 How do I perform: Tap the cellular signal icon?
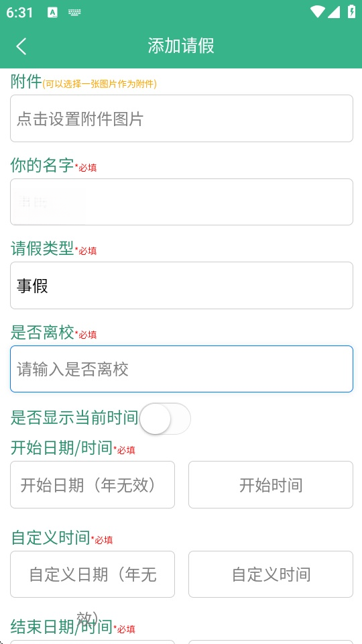click(x=334, y=11)
